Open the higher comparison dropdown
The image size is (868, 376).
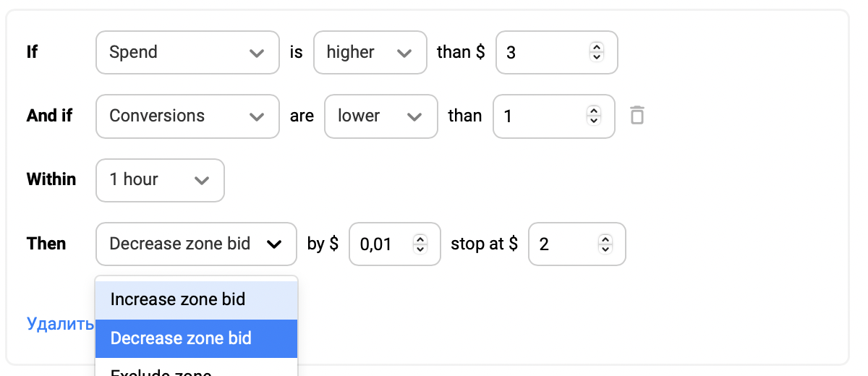click(369, 52)
